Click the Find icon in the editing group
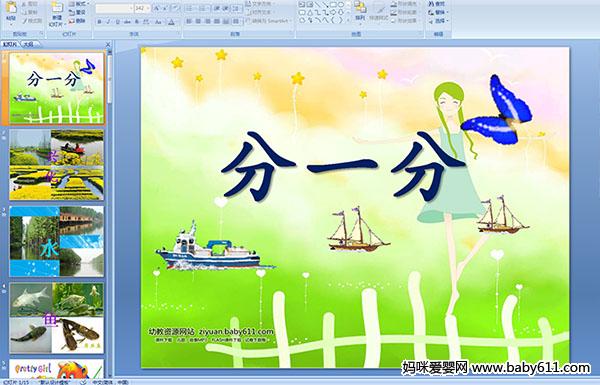 click(436, 4)
